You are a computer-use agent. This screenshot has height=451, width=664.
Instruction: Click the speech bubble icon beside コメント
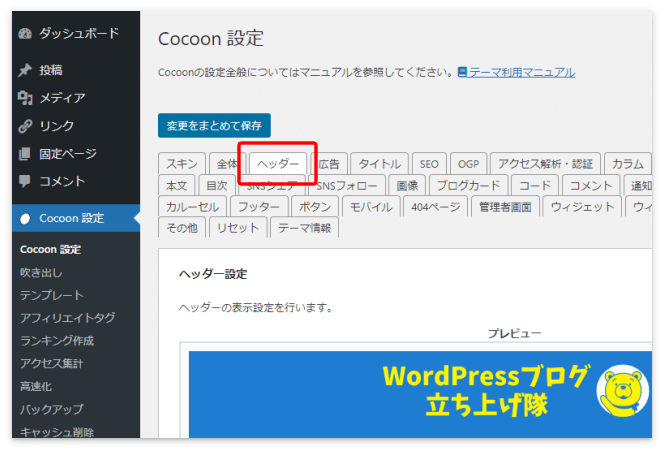tap(25, 181)
